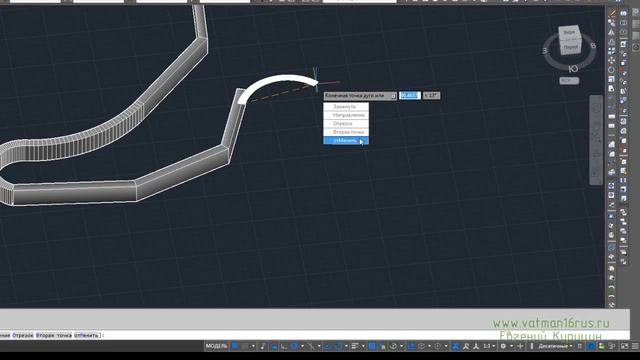640x360 pixels.
Task: Choose Отрезок from the context menu
Action: pyautogui.click(x=346, y=124)
